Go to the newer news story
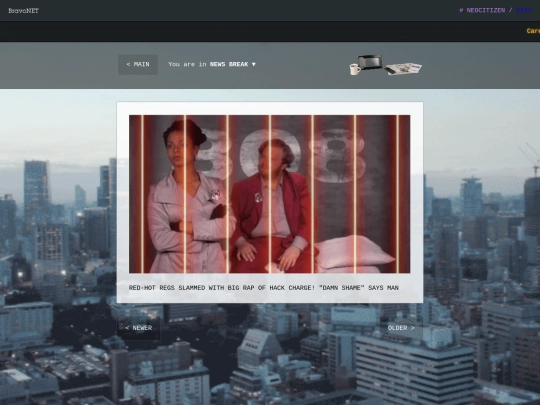The height and width of the screenshot is (405, 540). (x=139, y=328)
